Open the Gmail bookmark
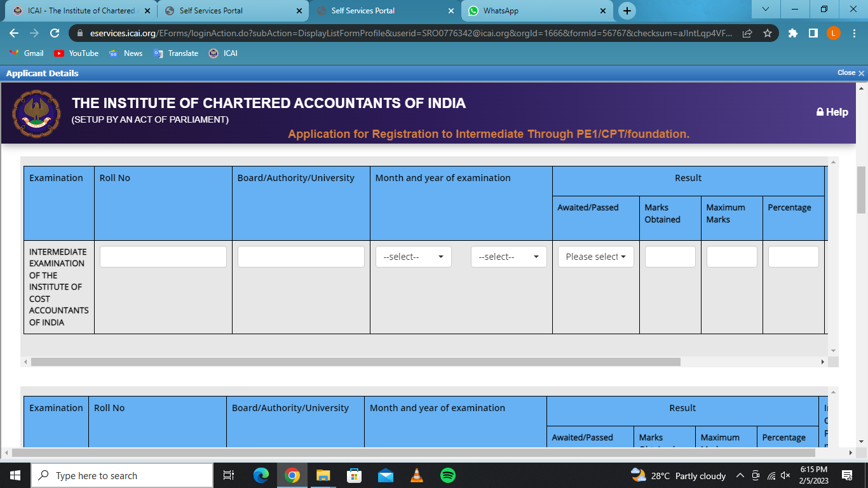The width and height of the screenshot is (868, 488). pos(26,53)
